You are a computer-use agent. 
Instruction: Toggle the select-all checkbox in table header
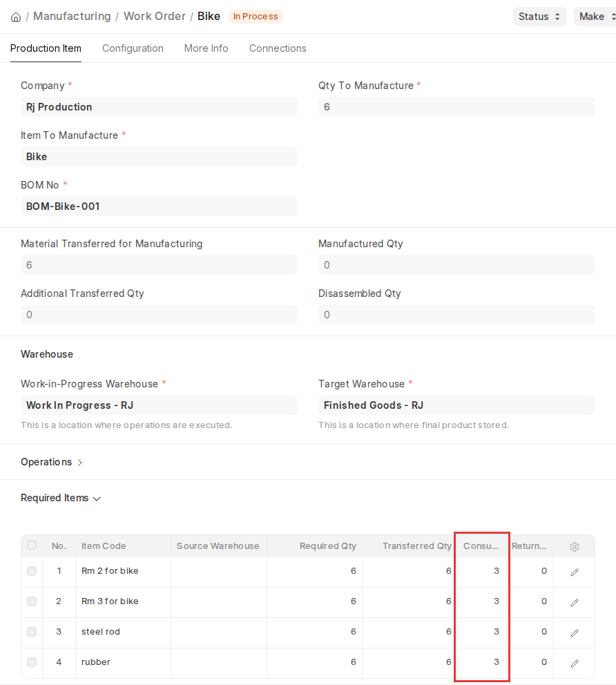click(x=32, y=546)
